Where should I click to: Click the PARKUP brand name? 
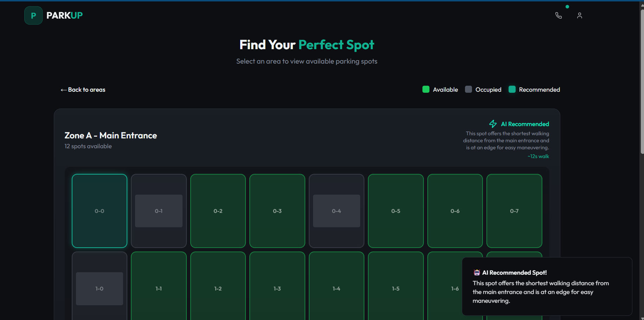tap(64, 15)
